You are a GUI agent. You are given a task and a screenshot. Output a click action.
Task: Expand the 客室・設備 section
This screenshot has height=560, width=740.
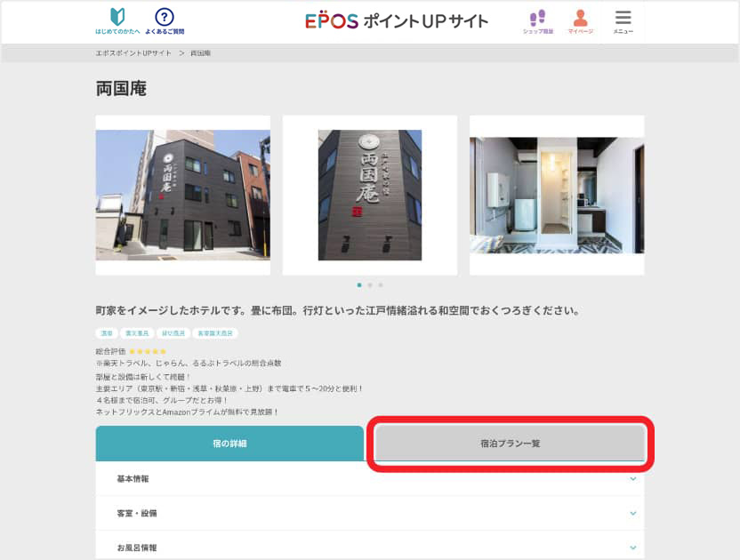(369, 514)
